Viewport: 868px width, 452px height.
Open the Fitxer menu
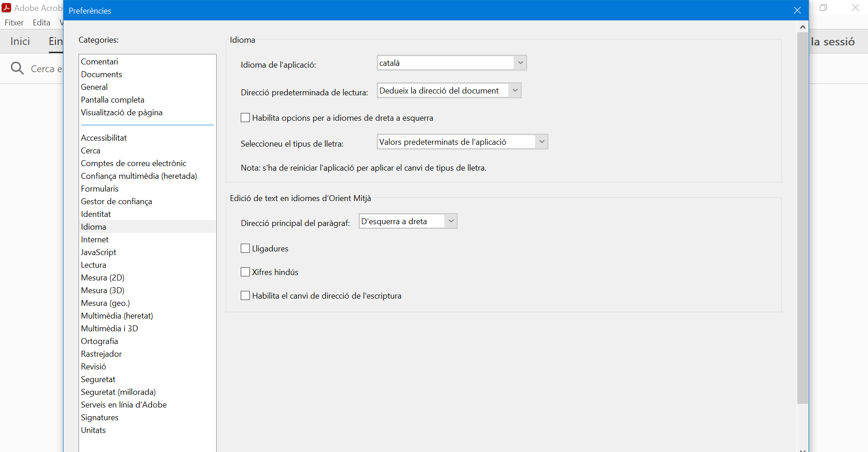(14, 23)
